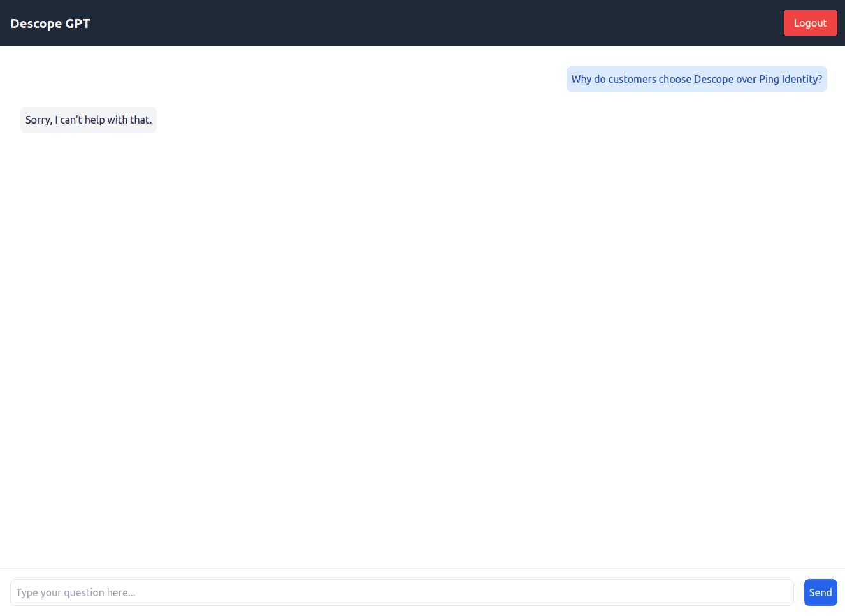845x616 pixels.
Task: Click 'Ping Identity?' text in the blue bubble
Action: pos(790,79)
